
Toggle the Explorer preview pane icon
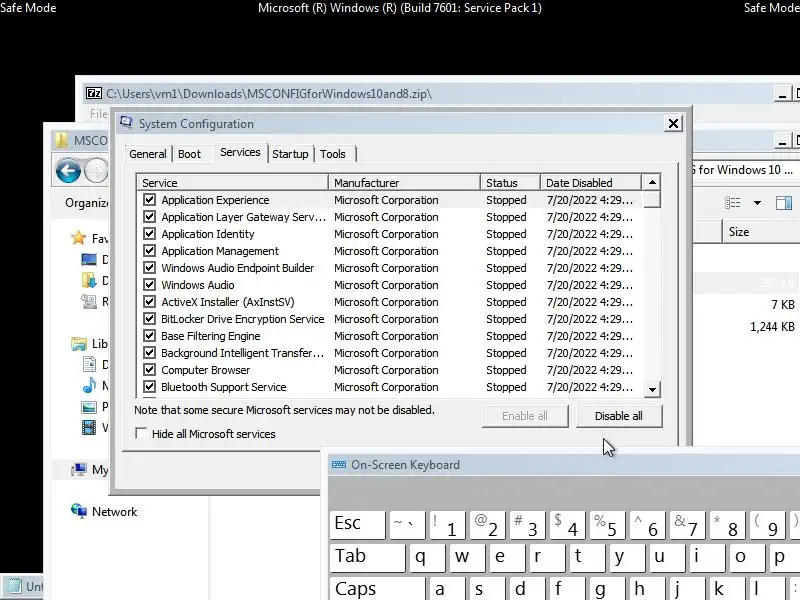(784, 203)
